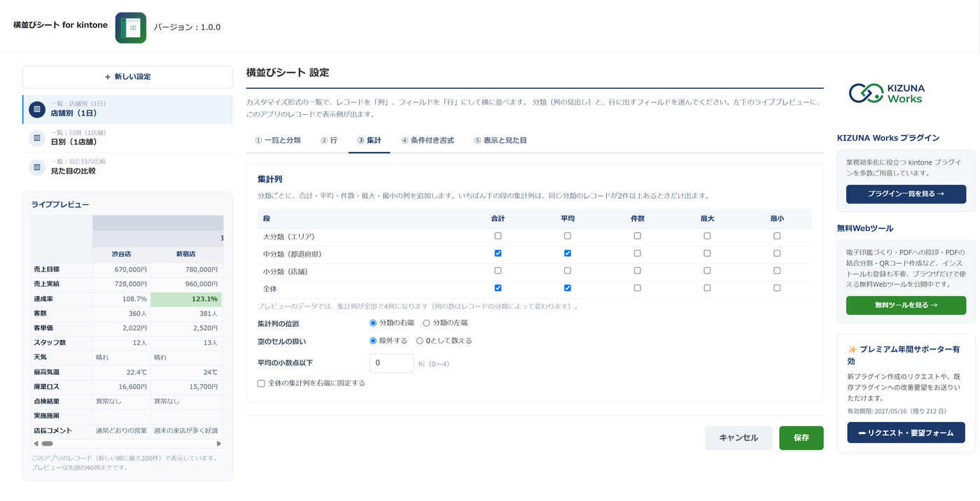Click the 横並びシート app logo icon
Viewport: 980px width, 501px height.
point(131,28)
